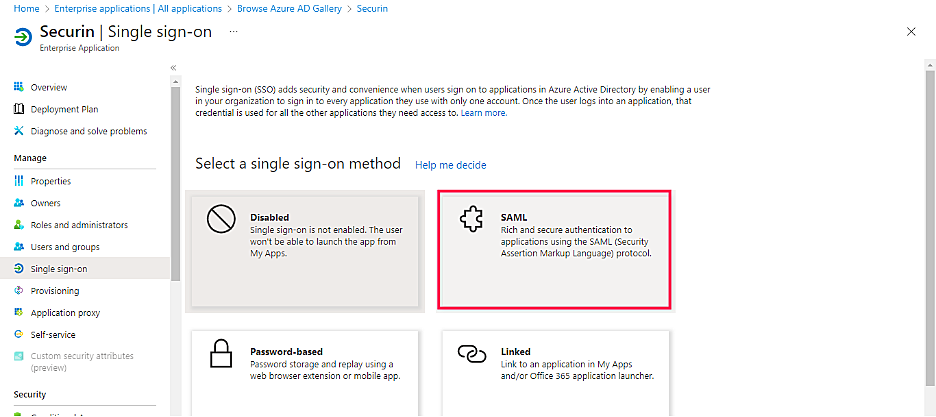
Task: Click the Linked chain icon
Action: click(472, 353)
